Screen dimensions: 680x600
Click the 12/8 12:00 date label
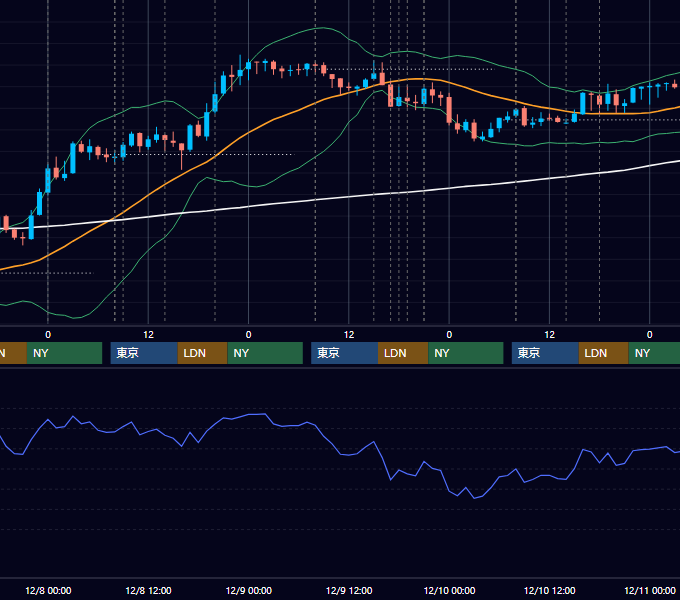coord(148,590)
